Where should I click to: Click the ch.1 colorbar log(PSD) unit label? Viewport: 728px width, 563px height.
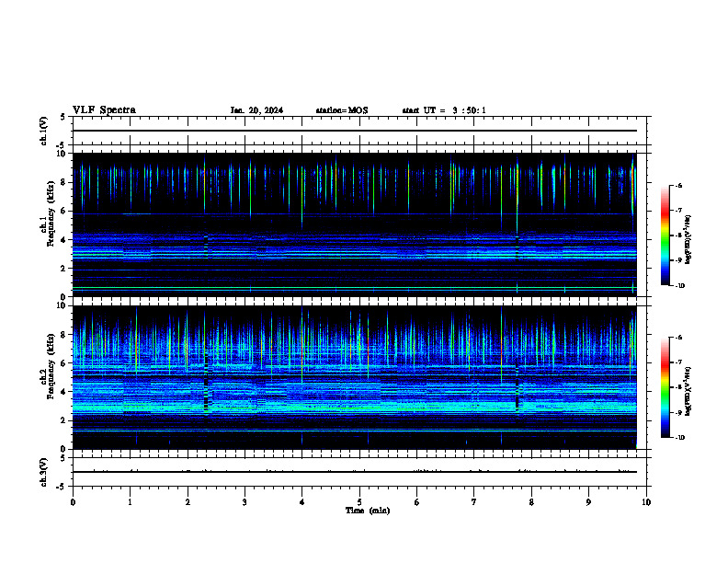688,240
